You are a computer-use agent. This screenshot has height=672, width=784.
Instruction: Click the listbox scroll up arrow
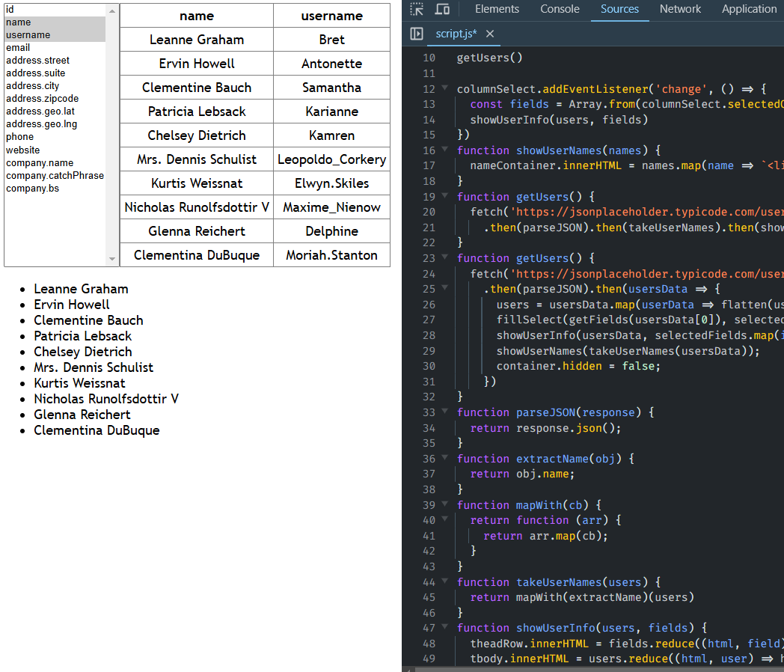pyautogui.click(x=112, y=10)
